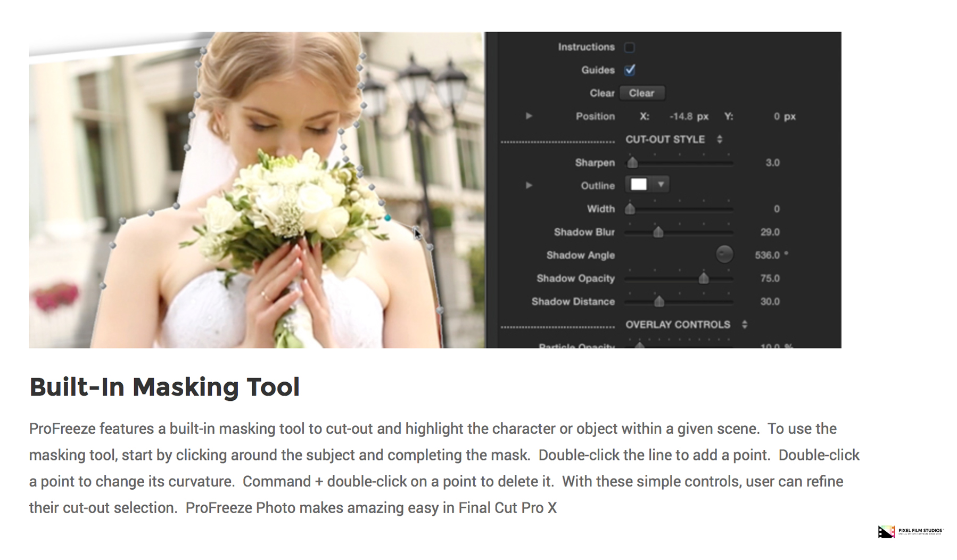Click the Shadow Opacity value 75.0
The image size is (957, 560).
770,278
